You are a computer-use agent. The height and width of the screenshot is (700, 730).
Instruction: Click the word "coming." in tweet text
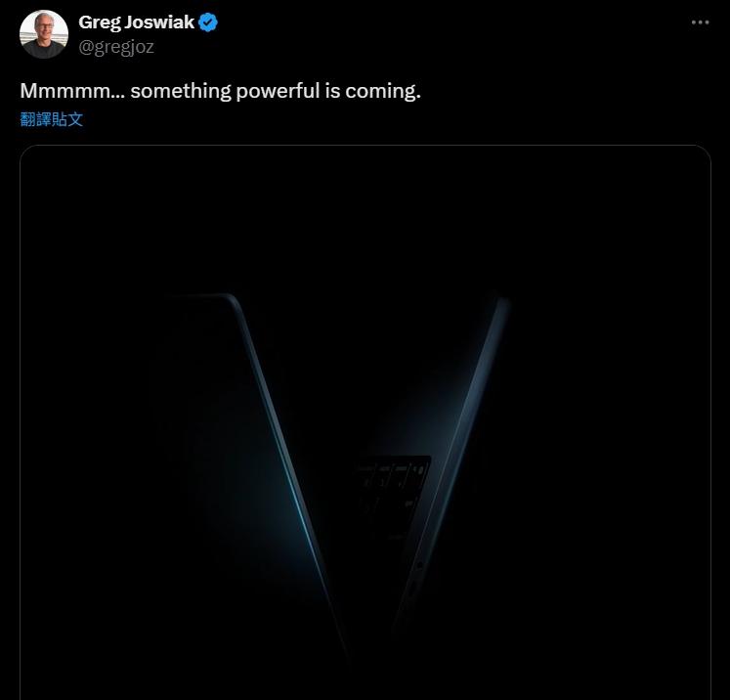[x=383, y=91]
